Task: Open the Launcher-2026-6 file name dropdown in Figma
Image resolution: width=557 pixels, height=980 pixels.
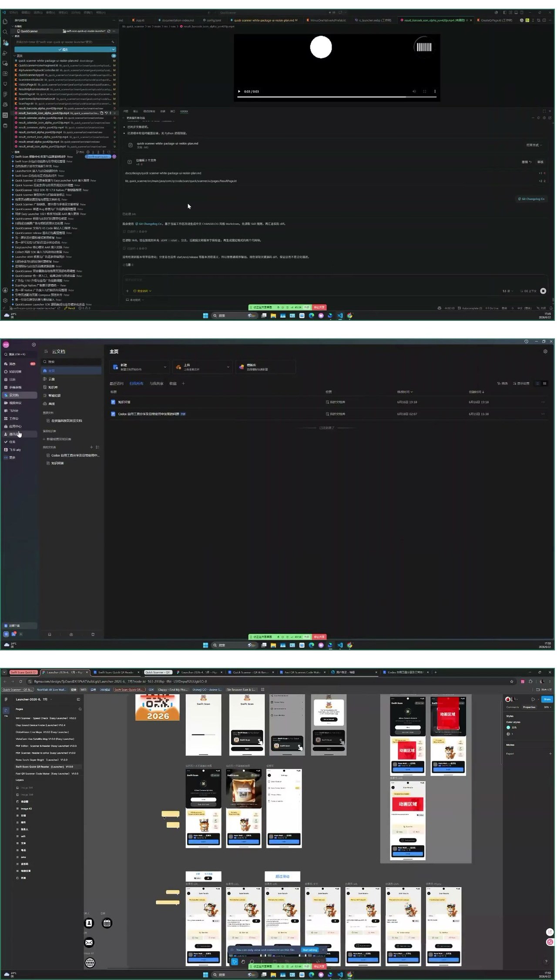Action: [x=34, y=700]
